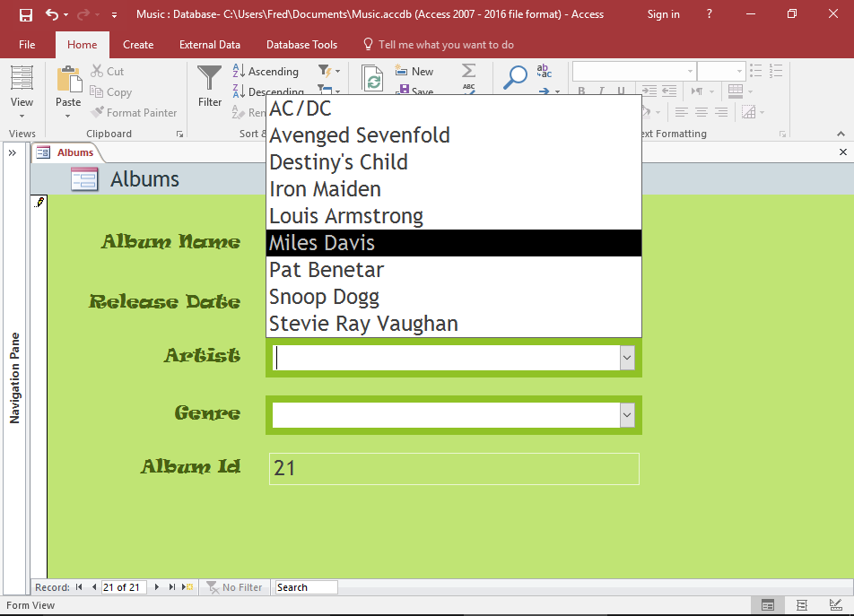Viewport: 854px width, 616px height.
Task: Click the record Search box
Action: pos(306,587)
